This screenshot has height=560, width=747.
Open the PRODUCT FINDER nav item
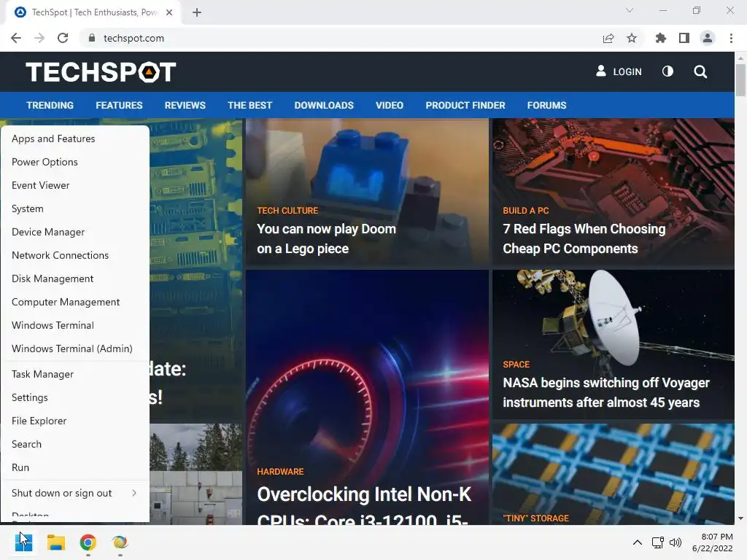465,105
